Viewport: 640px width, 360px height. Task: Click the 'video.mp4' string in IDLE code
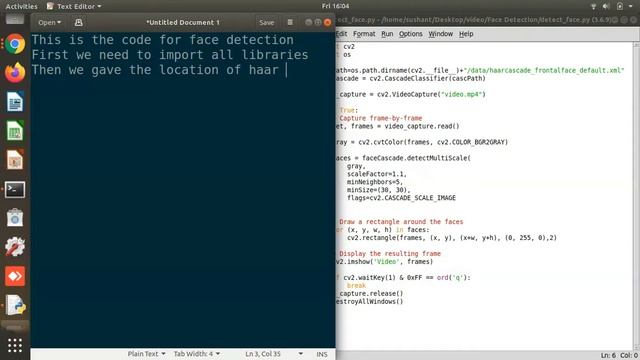coord(463,94)
